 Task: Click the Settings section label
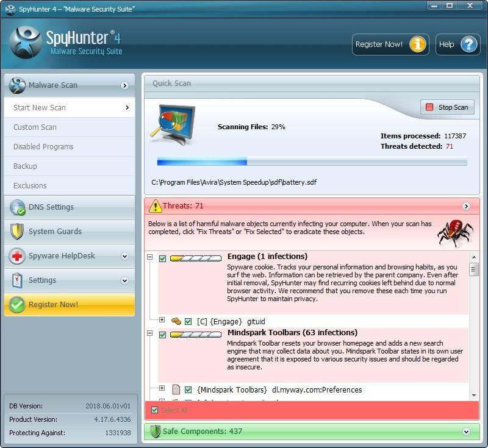pyautogui.click(x=42, y=280)
